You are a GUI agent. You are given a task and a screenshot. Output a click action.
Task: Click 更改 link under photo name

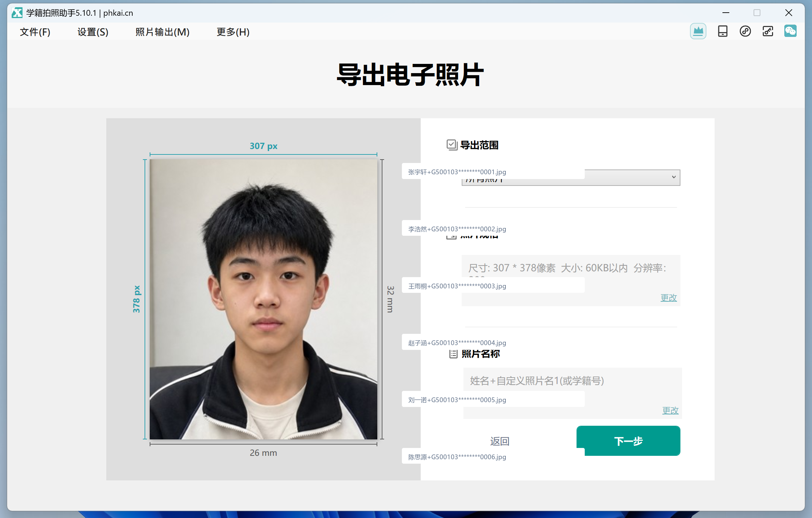point(670,410)
